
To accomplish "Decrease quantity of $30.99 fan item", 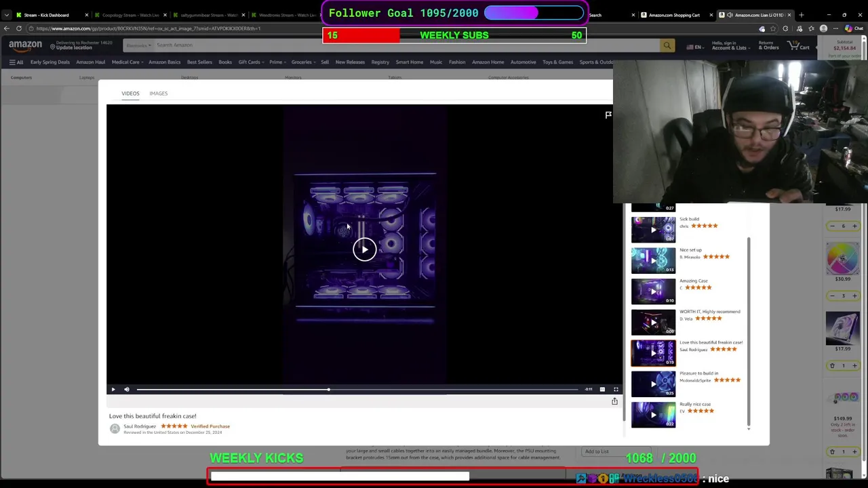I will (833, 296).
